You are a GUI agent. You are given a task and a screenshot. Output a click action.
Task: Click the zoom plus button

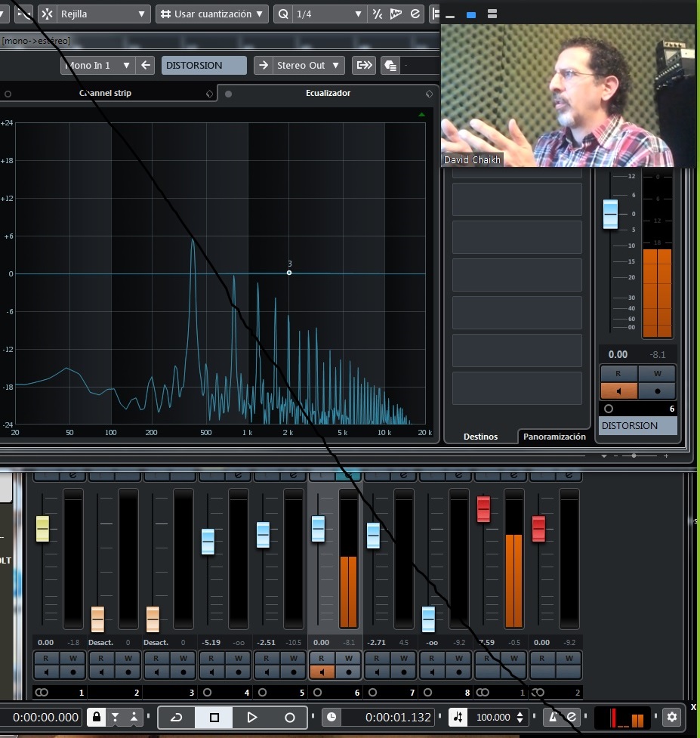[x=666, y=455]
